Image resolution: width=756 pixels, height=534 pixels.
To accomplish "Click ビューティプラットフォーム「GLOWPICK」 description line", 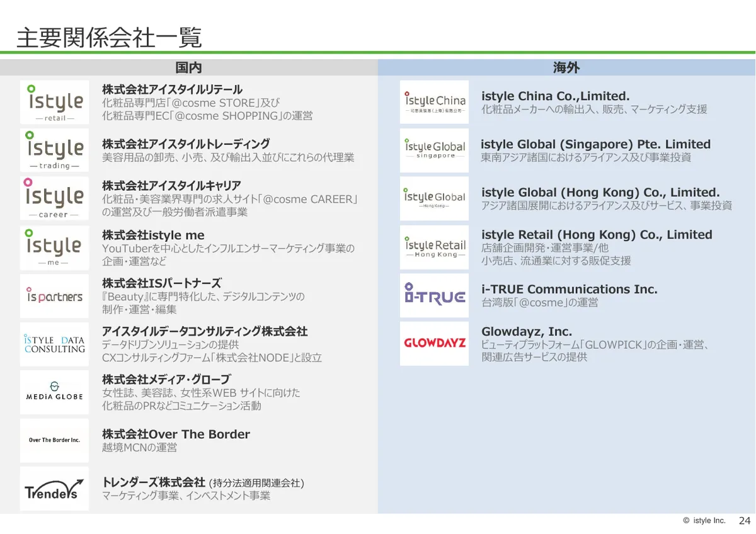I will (596, 344).
